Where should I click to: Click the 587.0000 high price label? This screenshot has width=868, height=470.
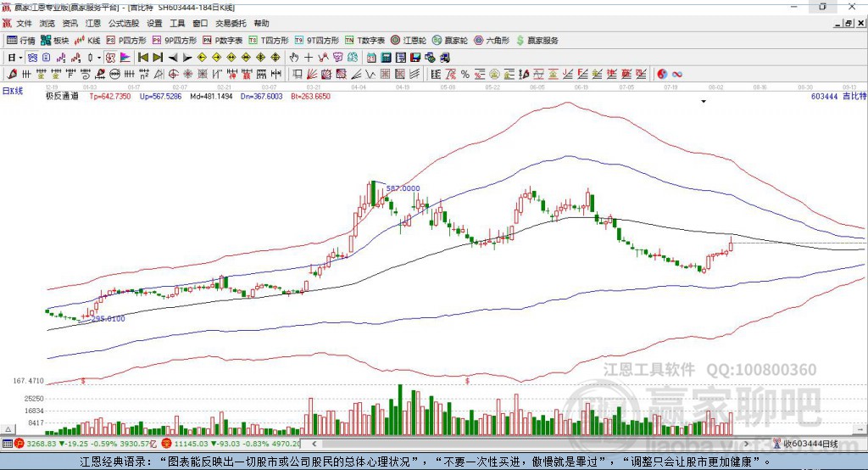coord(403,188)
